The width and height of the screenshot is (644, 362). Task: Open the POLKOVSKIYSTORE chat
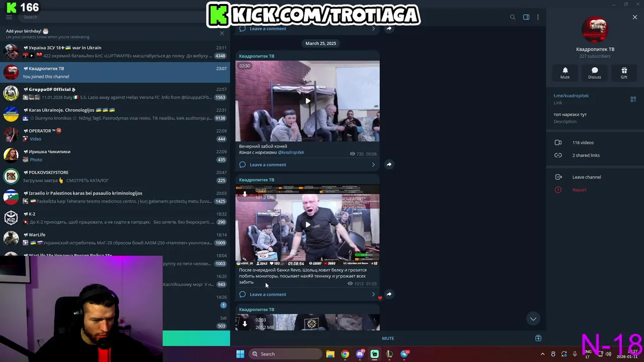tap(115, 176)
